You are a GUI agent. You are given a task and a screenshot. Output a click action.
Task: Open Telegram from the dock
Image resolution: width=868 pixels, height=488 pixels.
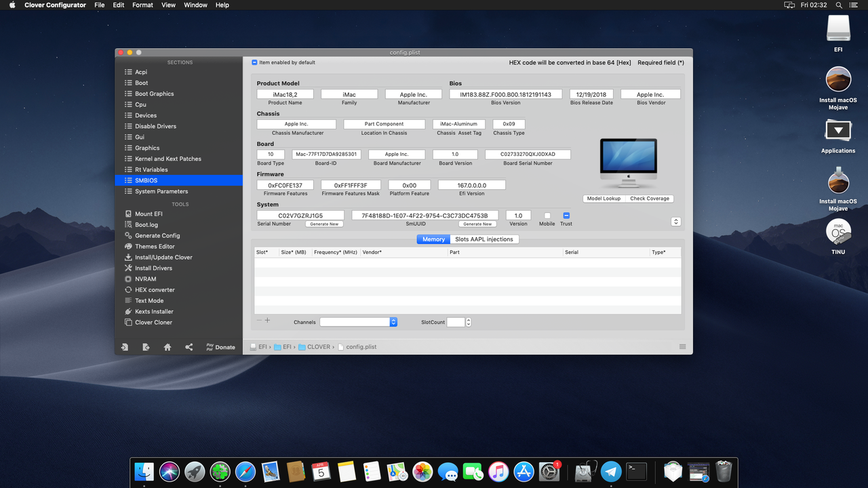tap(611, 472)
